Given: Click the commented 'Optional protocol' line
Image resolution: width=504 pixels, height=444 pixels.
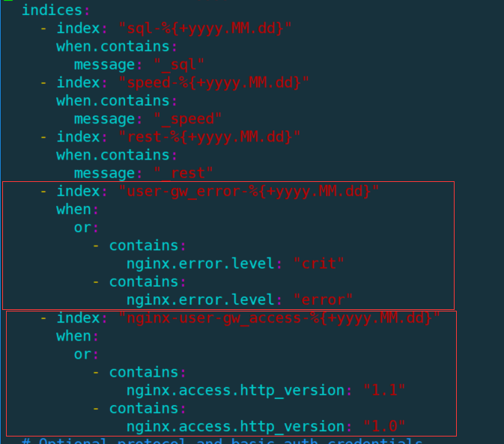Looking at the screenshot, I should 222,440.
